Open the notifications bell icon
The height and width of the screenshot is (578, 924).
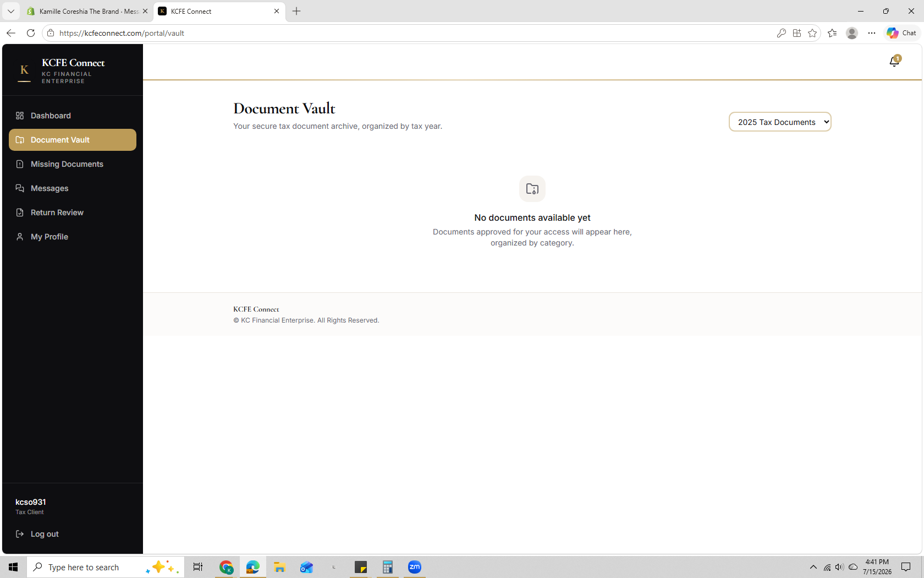[x=894, y=61]
